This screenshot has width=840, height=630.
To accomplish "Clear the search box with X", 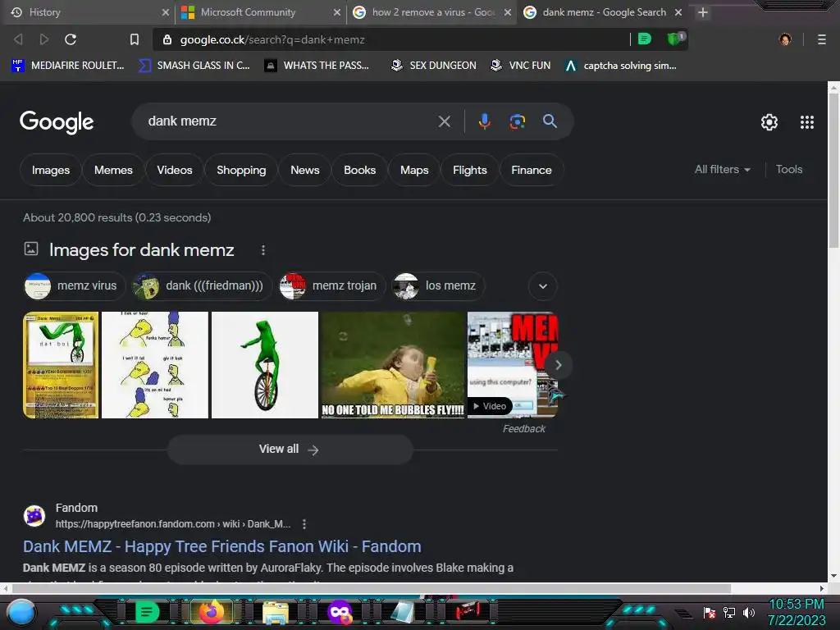I will coord(444,121).
